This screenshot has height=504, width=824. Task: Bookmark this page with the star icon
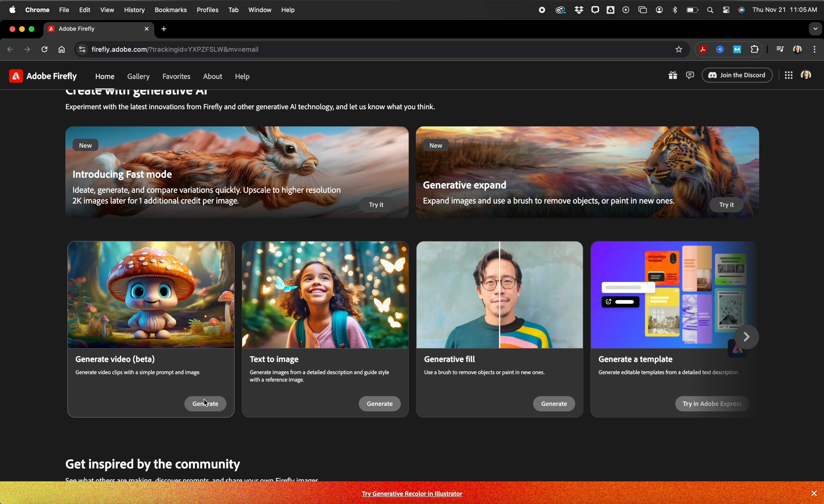click(x=678, y=50)
